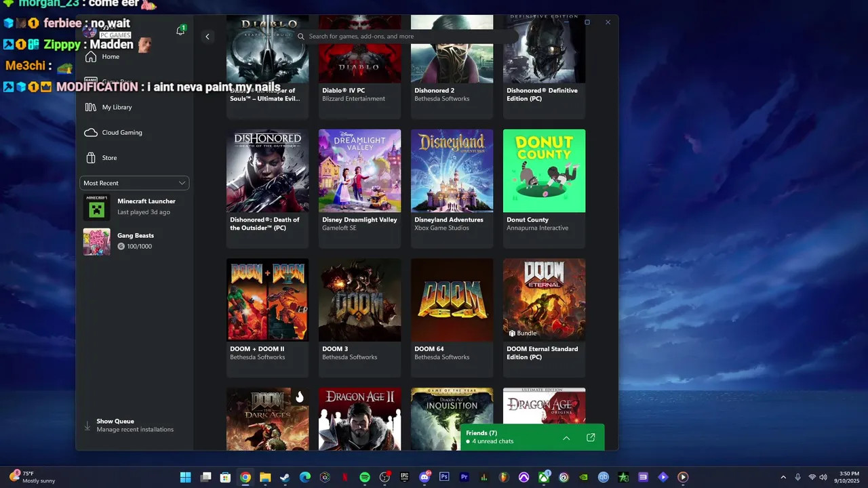
Task: Open the Disney Dreamlight Valley tile
Action: [359, 188]
